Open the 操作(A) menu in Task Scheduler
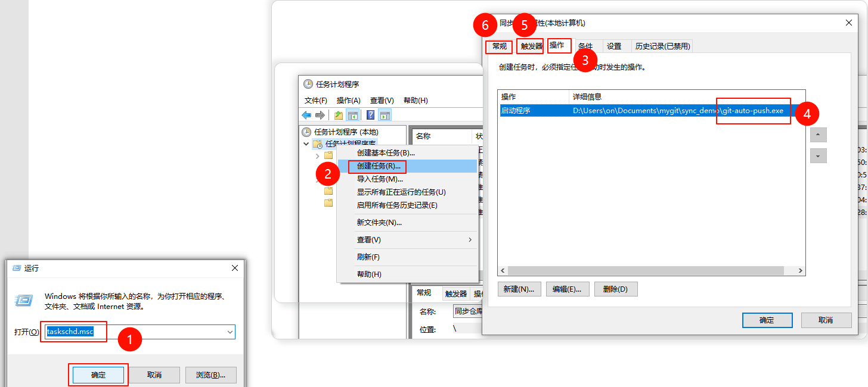868x387 pixels. coord(348,101)
